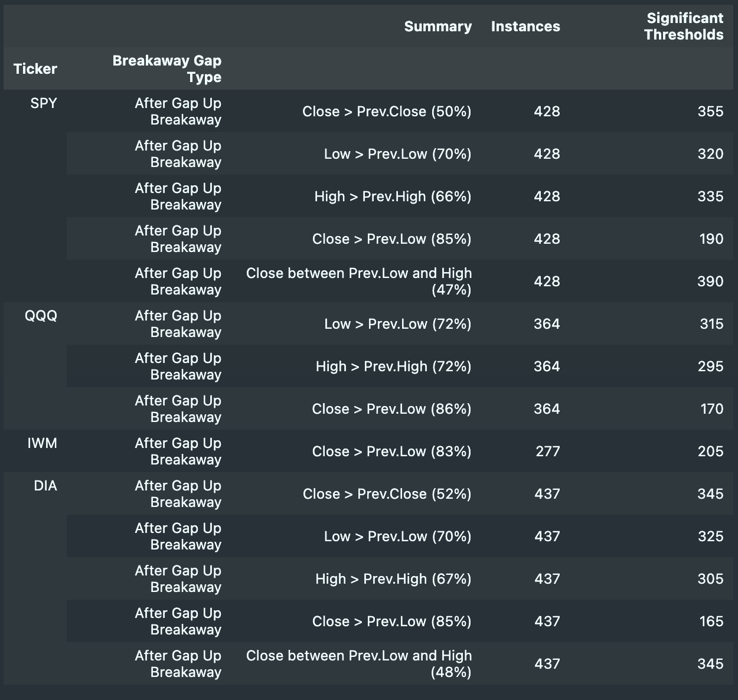Viewport: 738px width, 700px height.
Task: Select the Significant Thresholds column header
Action: pos(684,27)
